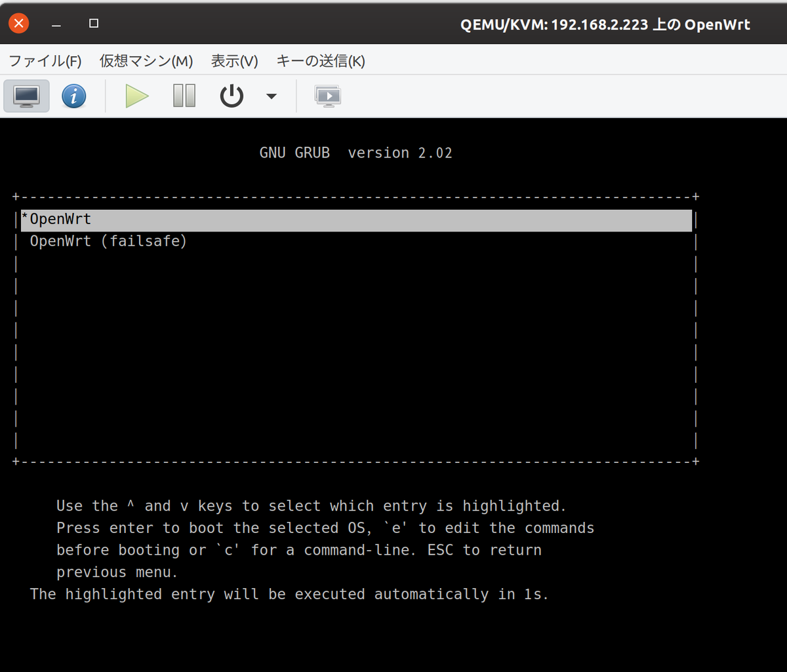The height and width of the screenshot is (672, 787).
Task: Close the QEMU/KVM window
Action: [19, 24]
